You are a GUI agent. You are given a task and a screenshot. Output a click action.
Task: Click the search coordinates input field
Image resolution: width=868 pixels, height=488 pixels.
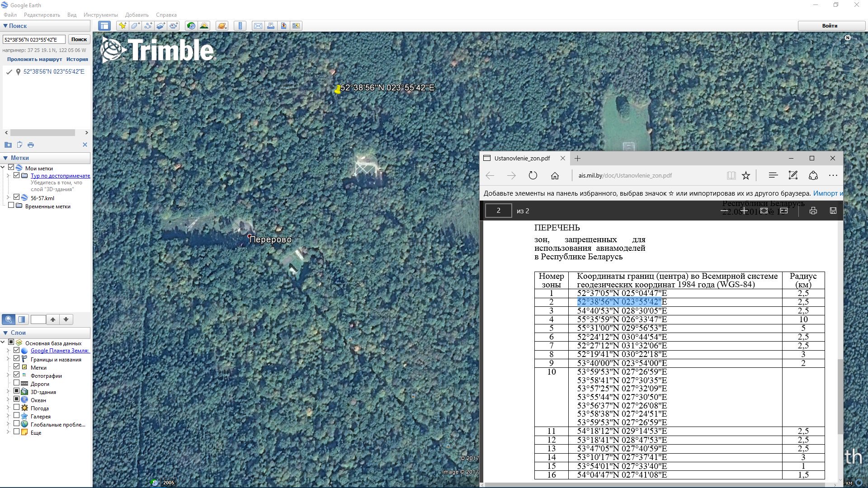tap(34, 39)
